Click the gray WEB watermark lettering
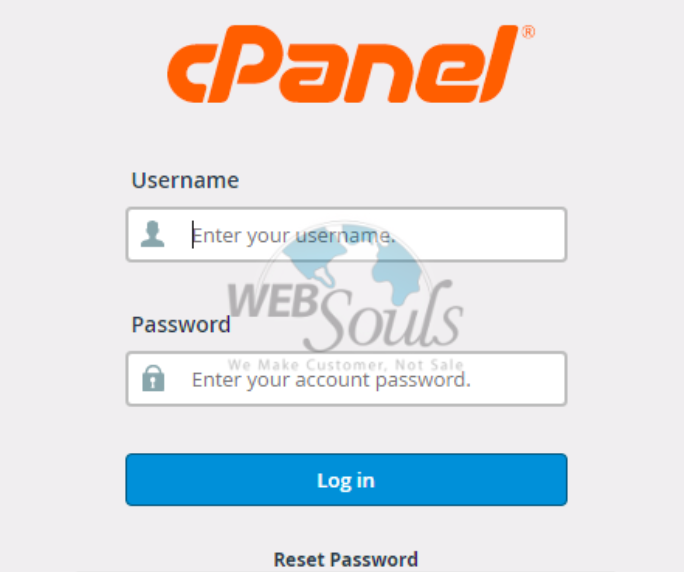 [272, 300]
